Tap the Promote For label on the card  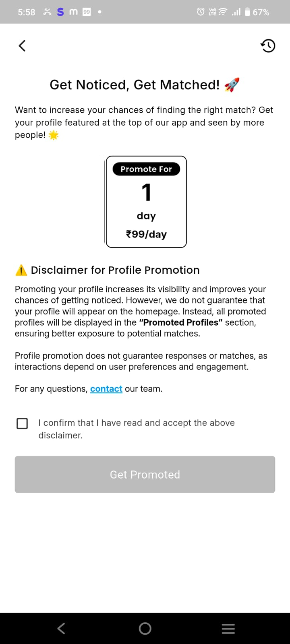(146, 169)
